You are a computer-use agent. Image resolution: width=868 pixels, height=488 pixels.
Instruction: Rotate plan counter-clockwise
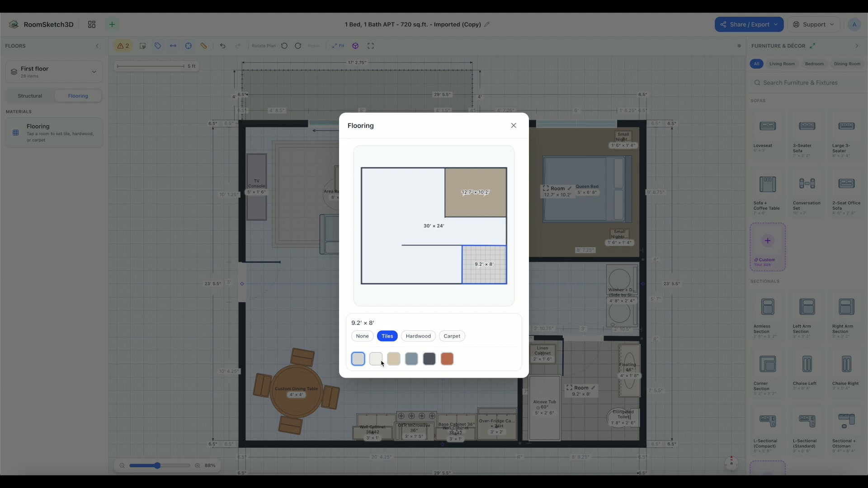pyautogui.click(x=284, y=46)
